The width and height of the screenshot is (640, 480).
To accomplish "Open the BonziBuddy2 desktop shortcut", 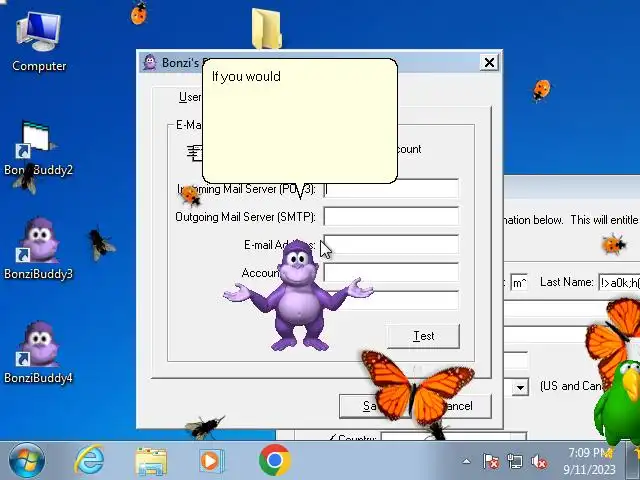I will [x=38, y=149].
